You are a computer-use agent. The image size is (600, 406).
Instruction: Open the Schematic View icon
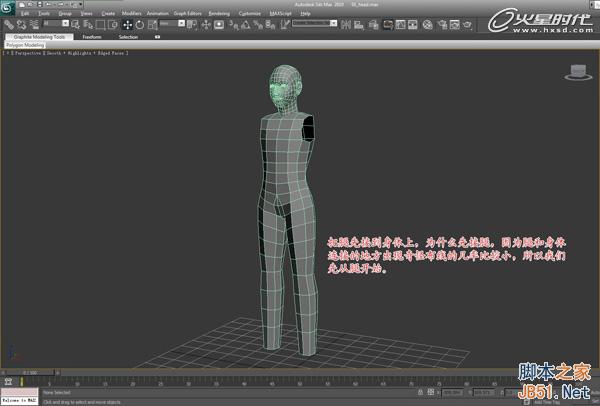click(412, 25)
